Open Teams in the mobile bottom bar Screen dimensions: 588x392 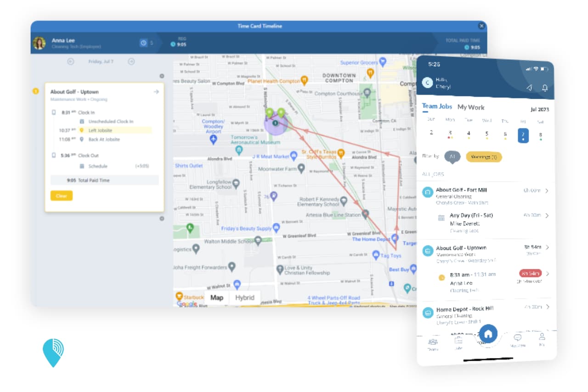pyautogui.click(x=433, y=344)
